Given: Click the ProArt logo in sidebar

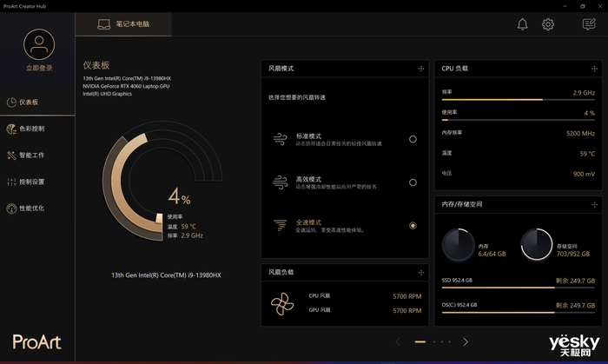Looking at the screenshot, I should [36, 342].
